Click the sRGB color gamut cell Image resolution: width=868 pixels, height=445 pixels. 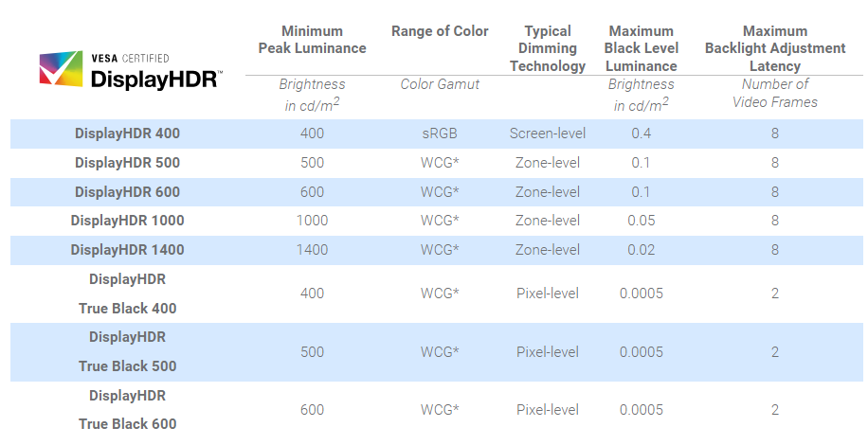pyautogui.click(x=440, y=133)
